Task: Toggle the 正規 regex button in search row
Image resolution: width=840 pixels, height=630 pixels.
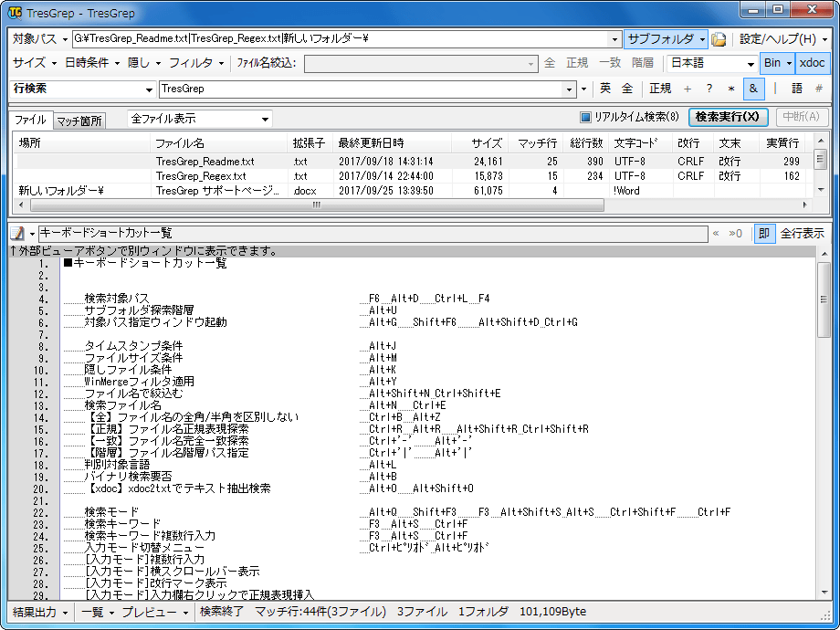Action: (659, 89)
